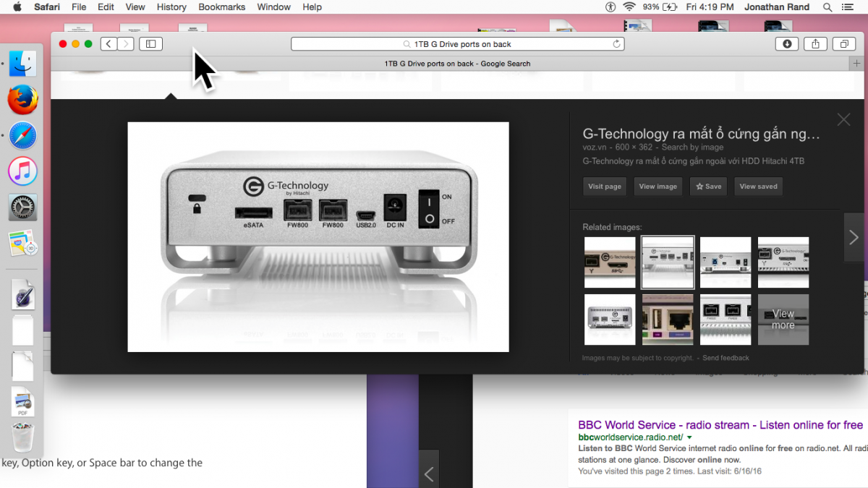Launch Firefox from the Dock
The height and width of the screenshot is (488, 868).
pos(22,100)
